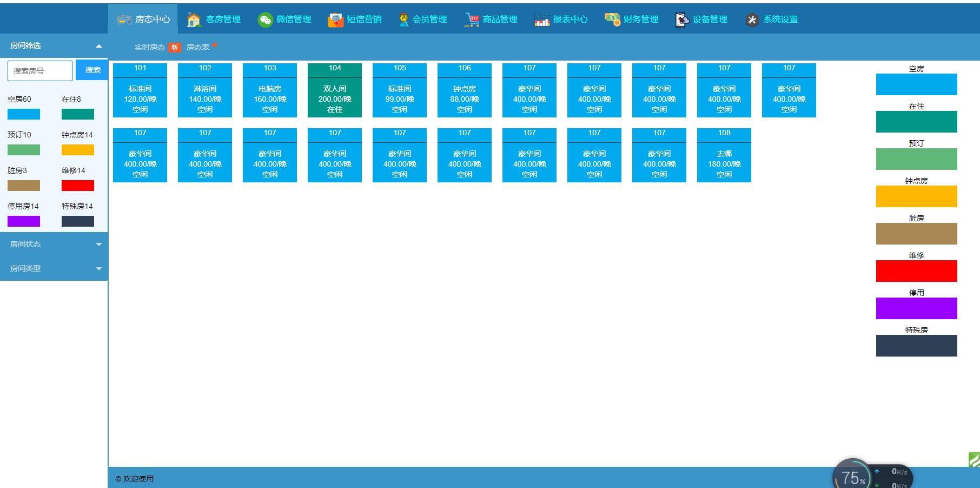Click the 搜索 button

92,70
